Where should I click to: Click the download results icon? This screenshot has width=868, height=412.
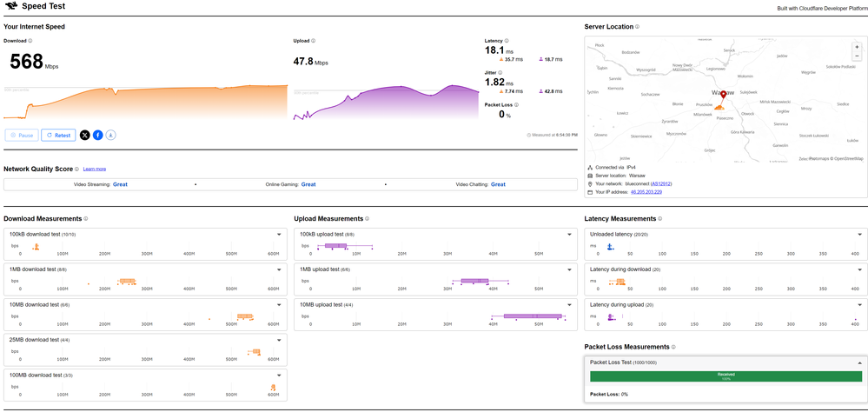111,135
